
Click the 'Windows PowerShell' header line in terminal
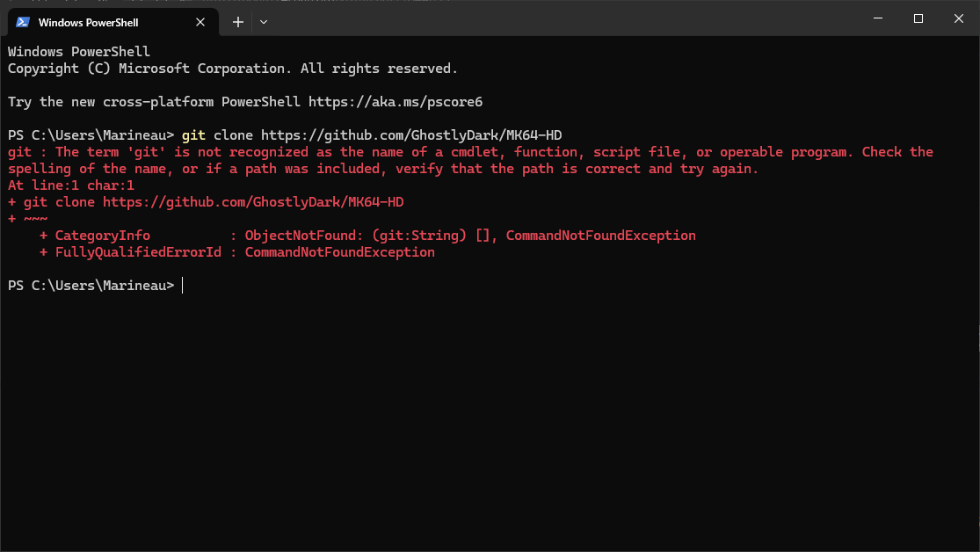click(79, 52)
